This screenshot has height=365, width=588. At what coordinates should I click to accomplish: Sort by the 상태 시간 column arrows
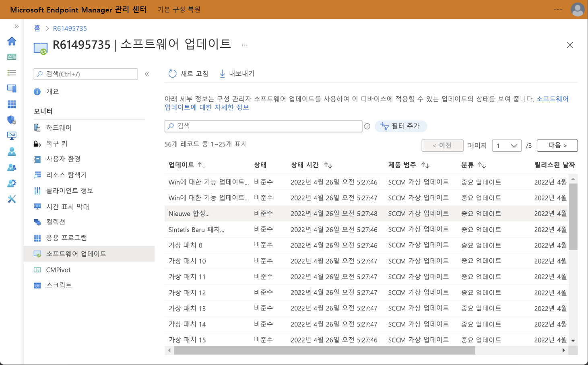point(328,165)
